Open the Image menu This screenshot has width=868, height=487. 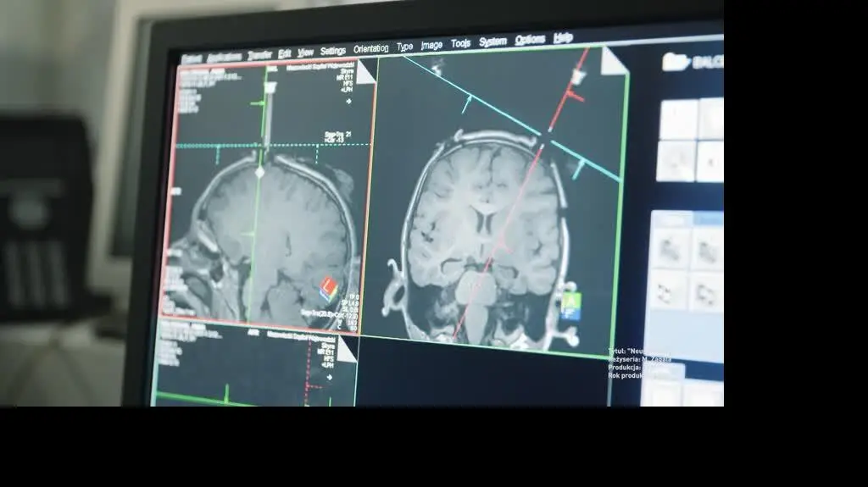431,46
